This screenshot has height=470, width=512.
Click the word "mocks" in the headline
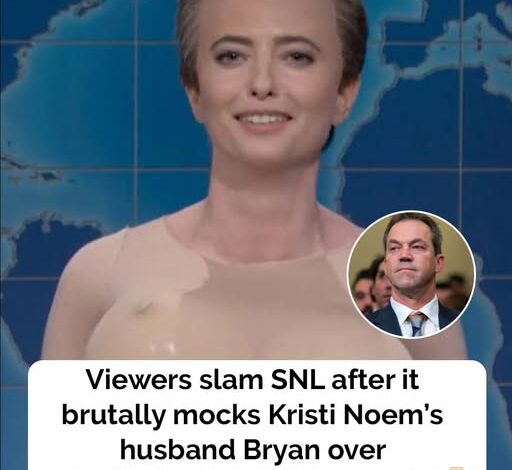click(217, 415)
